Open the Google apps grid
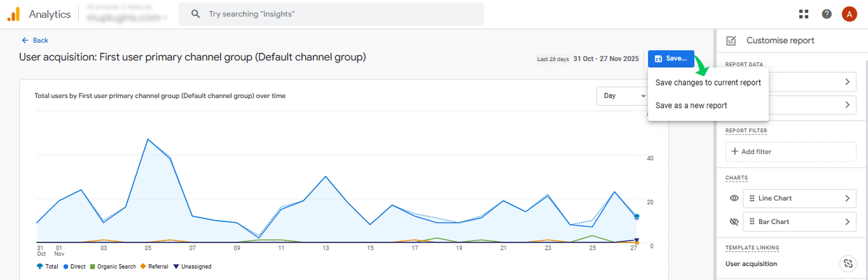 click(x=804, y=14)
